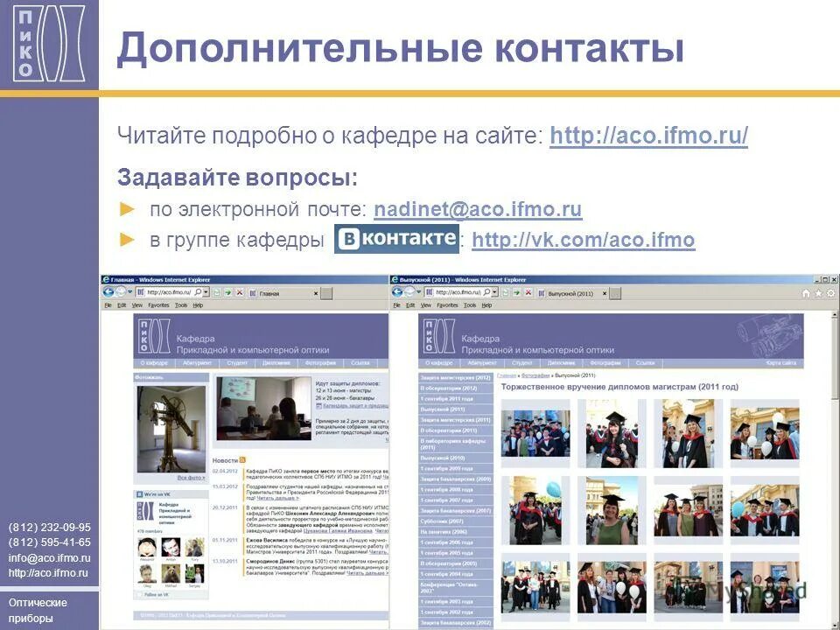Click telescope photo thumbnail in left page
This screenshot has height=630, width=840.
click(x=171, y=429)
